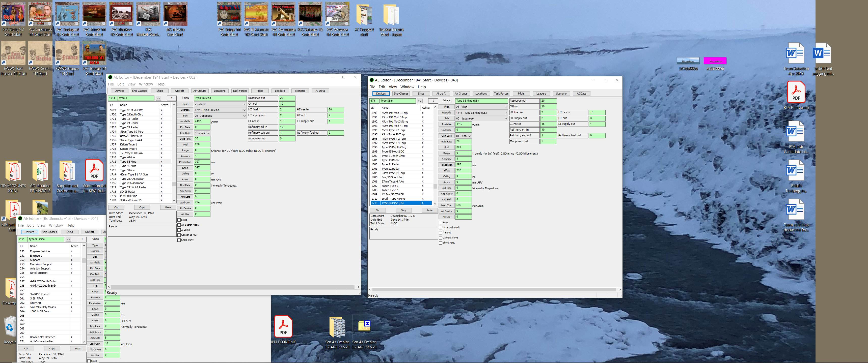Toggle Shore Party in Devices - 043 window
868x363 pixels.
pyautogui.click(x=440, y=243)
